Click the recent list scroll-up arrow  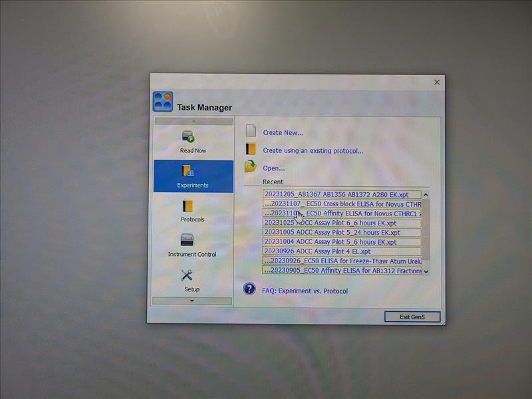[x=426, y=195]
